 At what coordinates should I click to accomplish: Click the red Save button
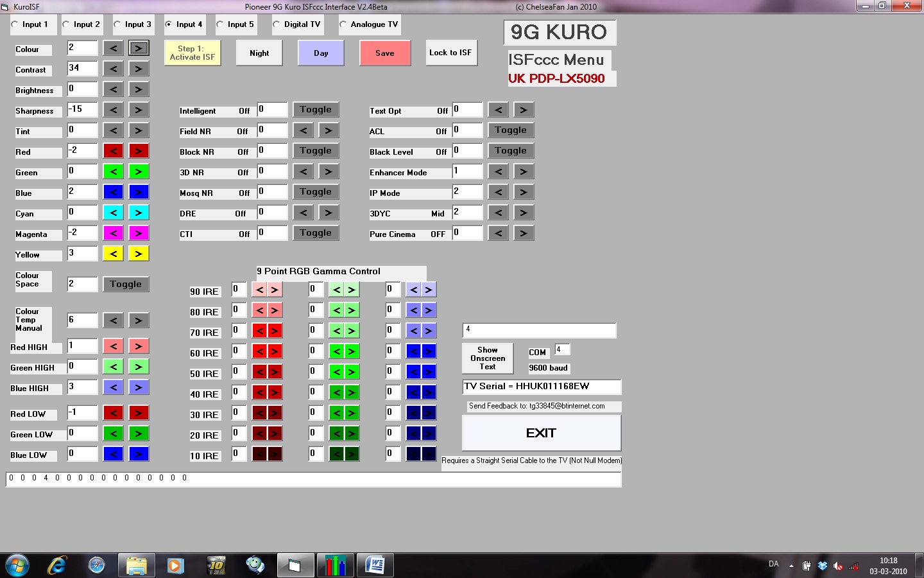385,53
